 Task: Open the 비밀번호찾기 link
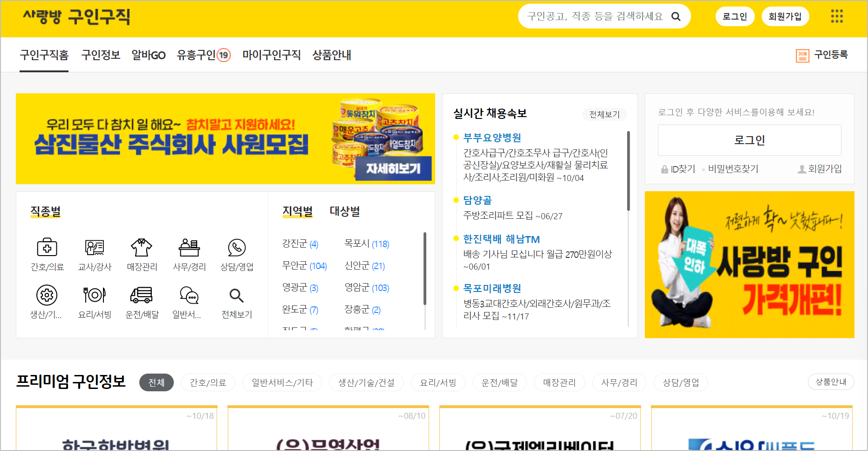click(x=733, y=169)
